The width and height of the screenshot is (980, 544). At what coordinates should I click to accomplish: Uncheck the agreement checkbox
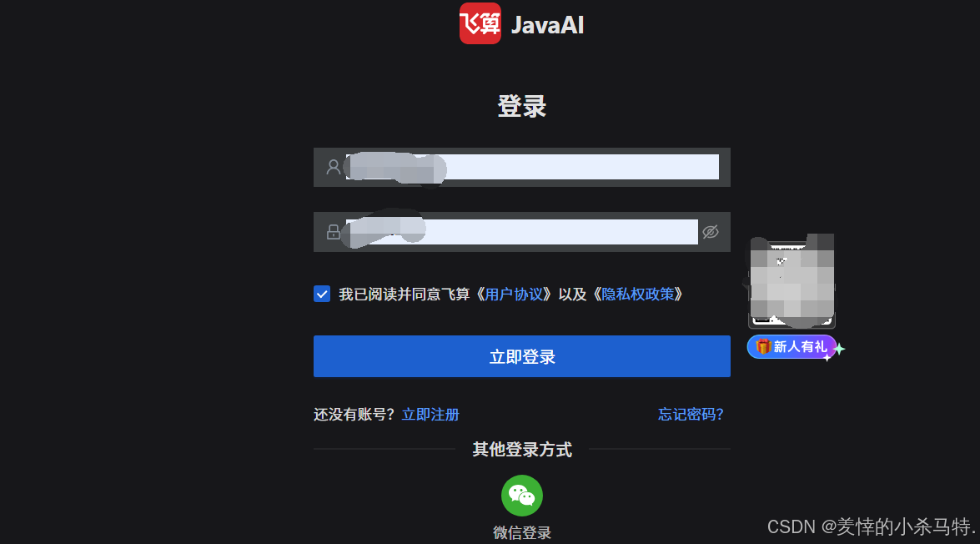(x=322, y=294)
